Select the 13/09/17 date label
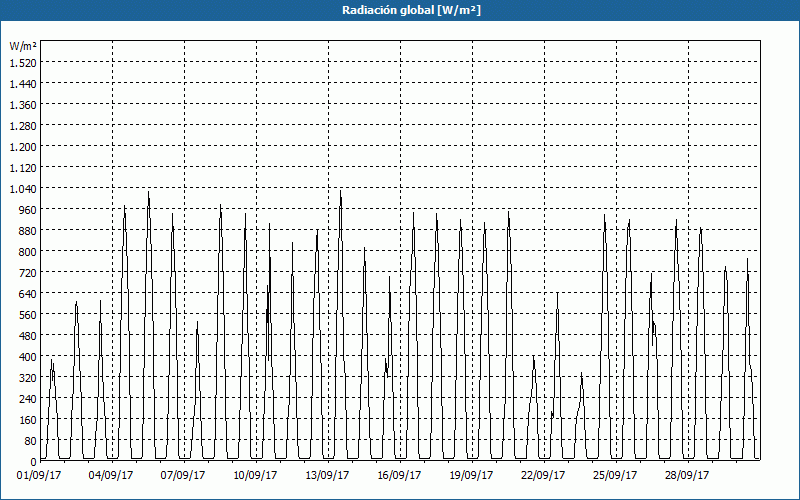The height and width of the screenshot is (500, 800). (x=327, y=476)
